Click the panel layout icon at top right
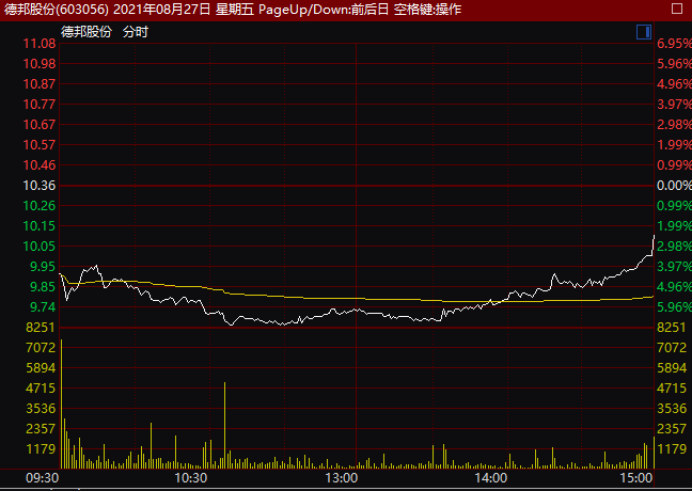This screenshot has width=693, height=492. (x=643, y=32)
